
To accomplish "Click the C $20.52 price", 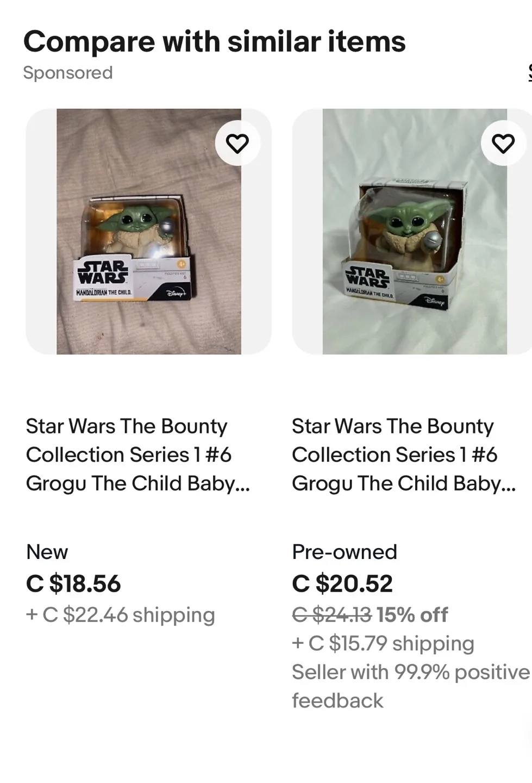I will click(x=342, y=584).
